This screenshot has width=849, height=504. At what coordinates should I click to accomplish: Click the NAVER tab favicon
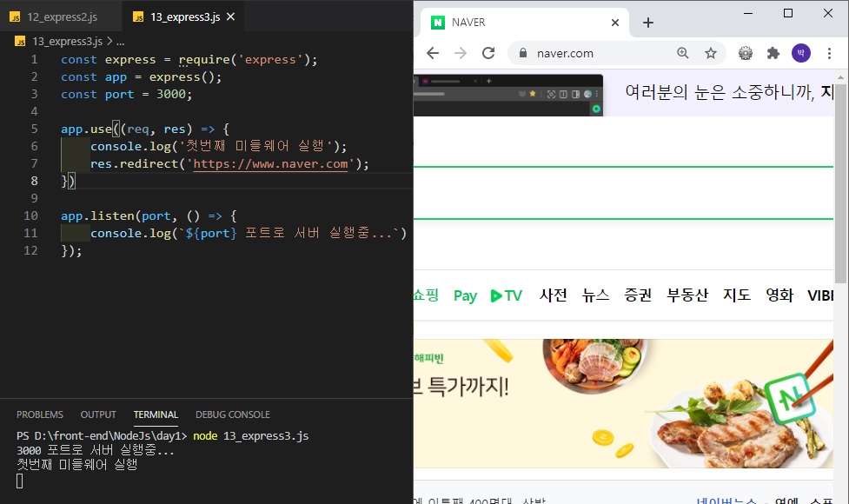(437, 23)
